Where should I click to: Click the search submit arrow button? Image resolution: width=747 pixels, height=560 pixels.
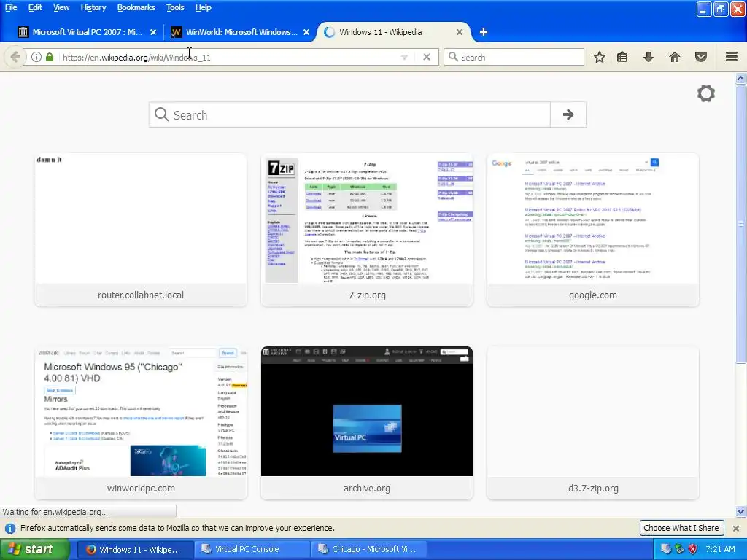coord(568,114)
